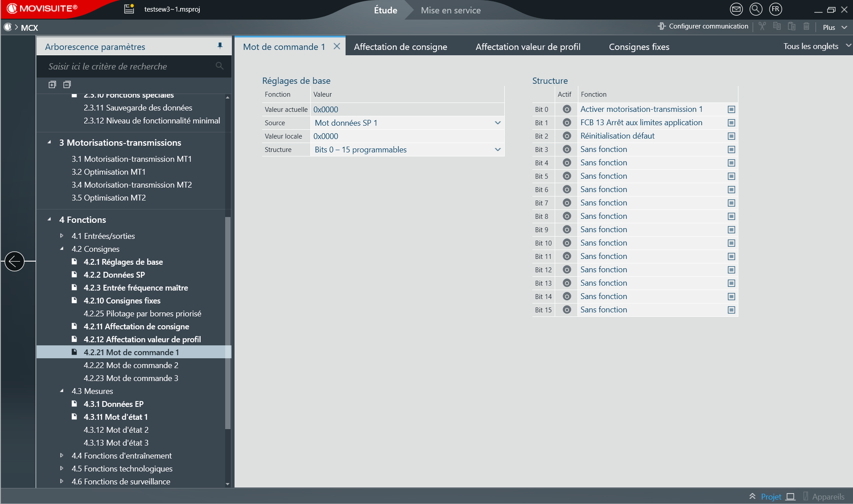Click the magnifier search icon in title bar
This screenshot has width=853, height=504.
coord(756,9)
